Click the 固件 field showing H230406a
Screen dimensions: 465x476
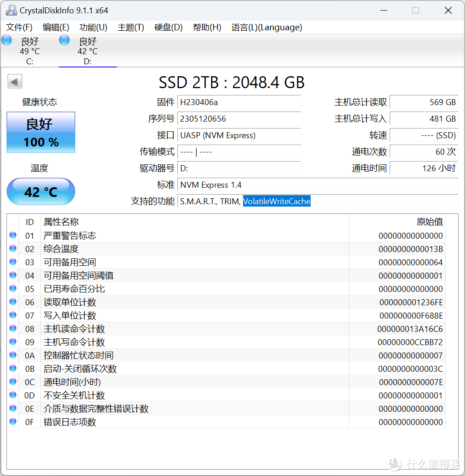239,102
